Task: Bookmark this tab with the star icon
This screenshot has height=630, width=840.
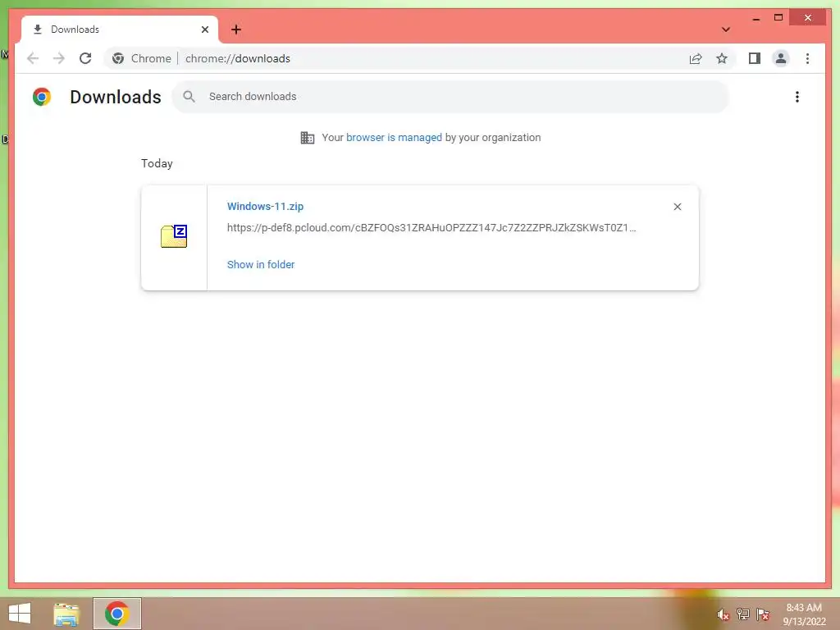Action: click(x=722, y=58)
